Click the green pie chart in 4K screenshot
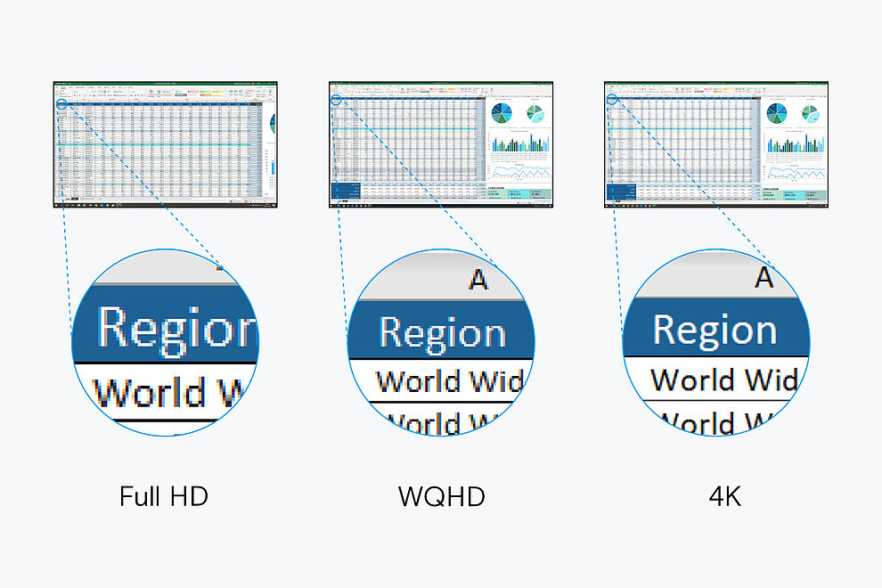882x588 pixels. (810, 113)
